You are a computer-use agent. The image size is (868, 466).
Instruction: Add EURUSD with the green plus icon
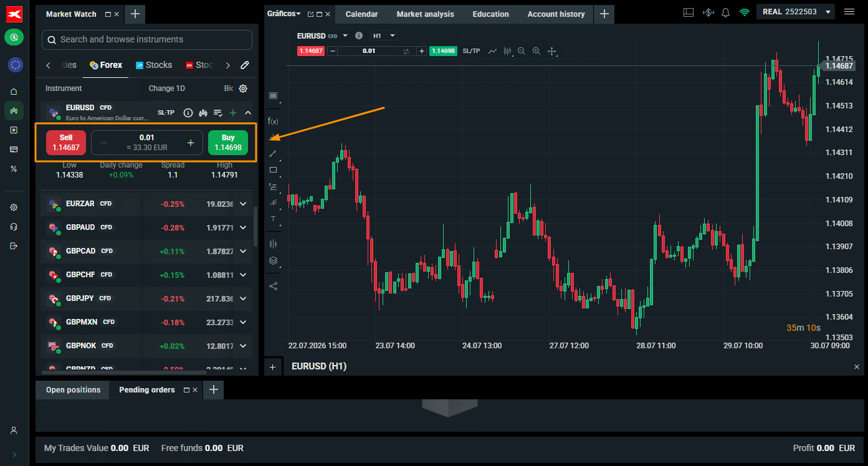[233, 113]
